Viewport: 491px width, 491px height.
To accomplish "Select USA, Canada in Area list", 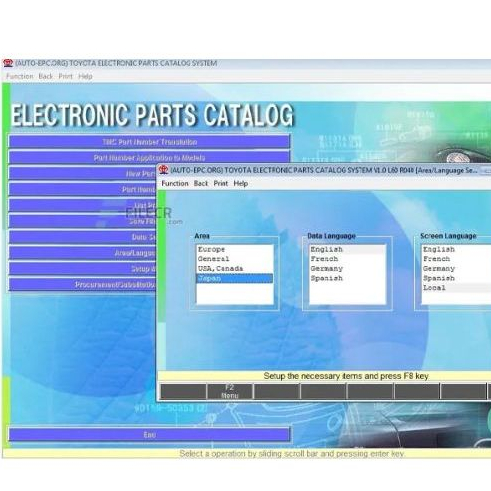I will click(235, 269).
